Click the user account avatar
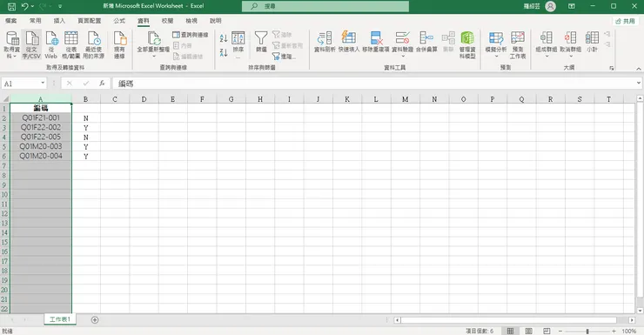 (550, 6)
